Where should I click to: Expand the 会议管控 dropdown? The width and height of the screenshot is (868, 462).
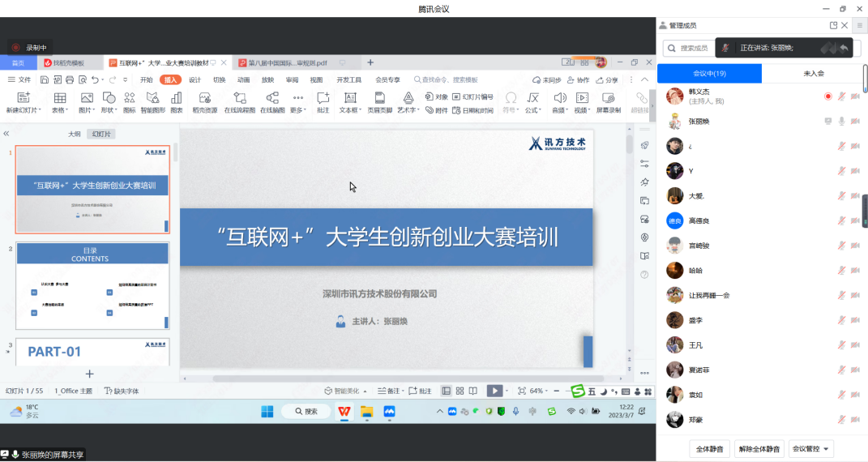810,448
